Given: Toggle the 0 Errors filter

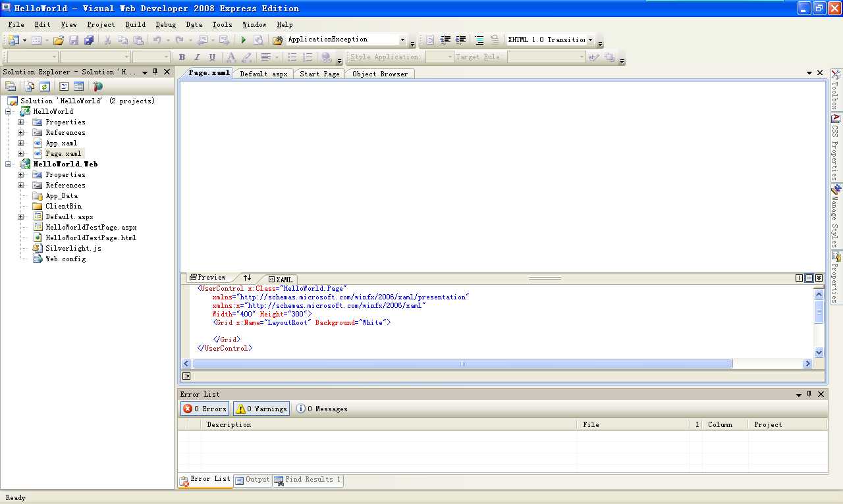Looking at the screenshot, I should tap(205, 409).
